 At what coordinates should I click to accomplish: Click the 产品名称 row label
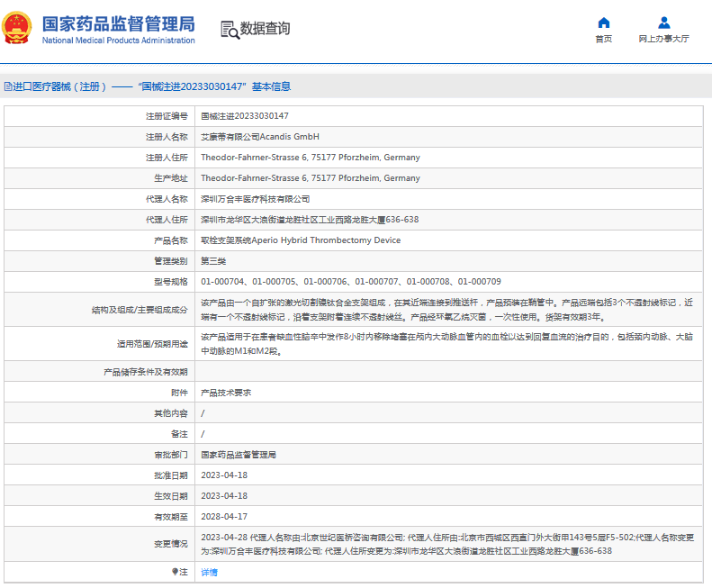click(x=171, y=240)
